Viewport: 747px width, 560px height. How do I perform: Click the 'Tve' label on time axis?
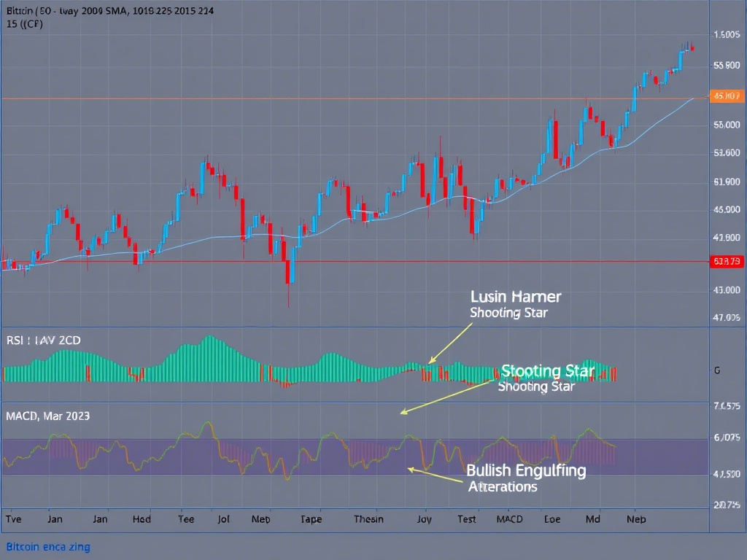coord(13,519)
